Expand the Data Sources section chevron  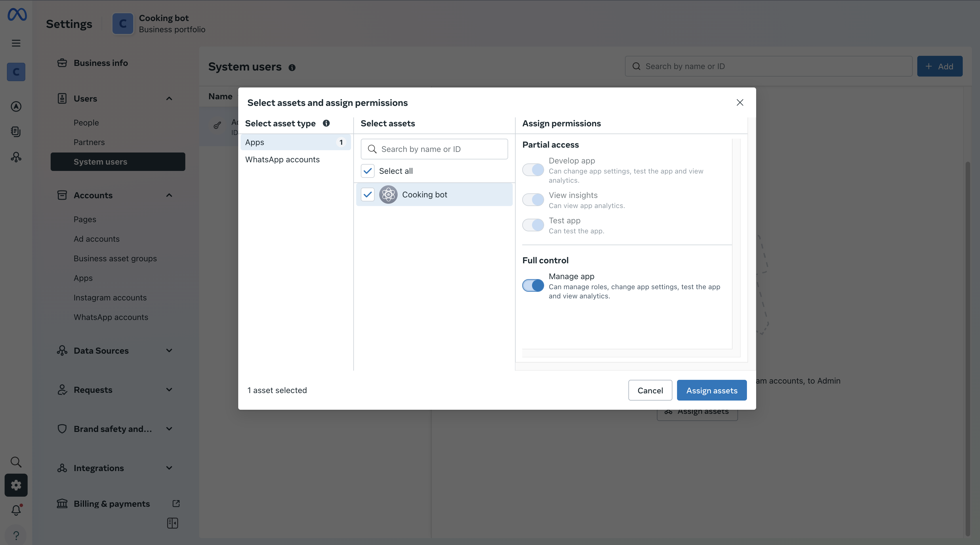click(169, 350)
